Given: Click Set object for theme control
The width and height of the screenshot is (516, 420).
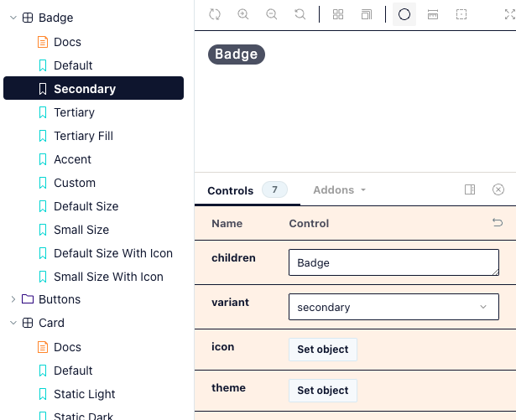Looking at the screenshot, I should click(x=323, y=391).
